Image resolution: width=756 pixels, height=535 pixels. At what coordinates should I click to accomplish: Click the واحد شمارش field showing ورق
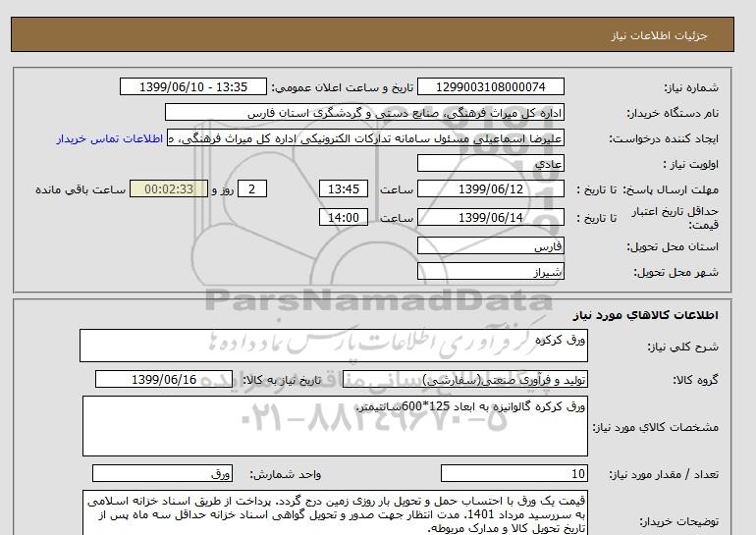click(x=162, y=473)
